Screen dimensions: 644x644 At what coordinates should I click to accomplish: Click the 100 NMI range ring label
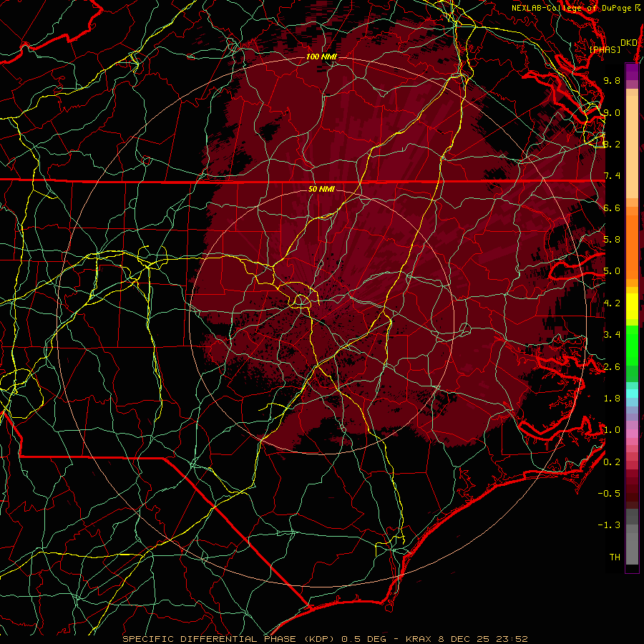coord(321,57)
